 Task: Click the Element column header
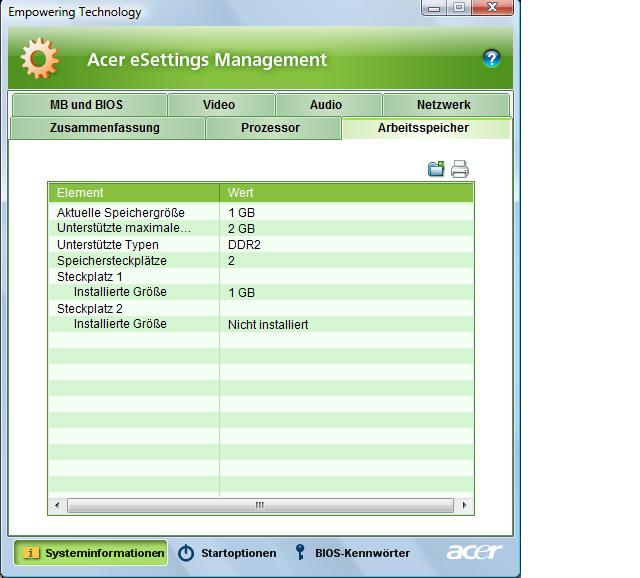[134, 193]
